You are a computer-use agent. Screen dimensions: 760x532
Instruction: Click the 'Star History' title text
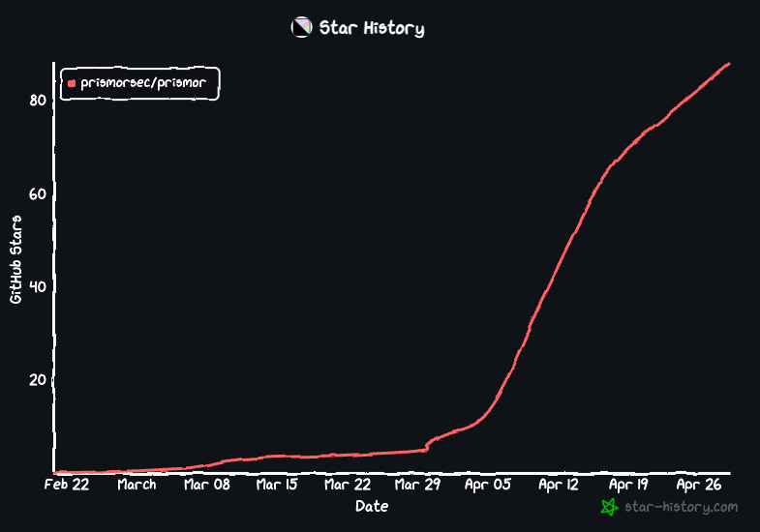point(372,28)
